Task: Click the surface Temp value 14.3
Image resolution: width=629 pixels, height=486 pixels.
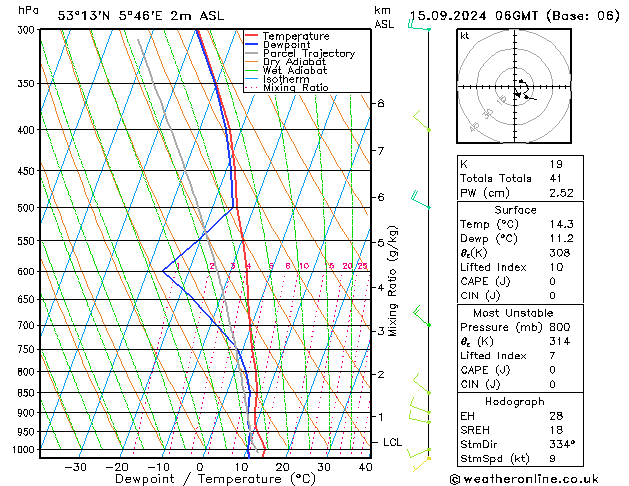Action: click(561, 224)
